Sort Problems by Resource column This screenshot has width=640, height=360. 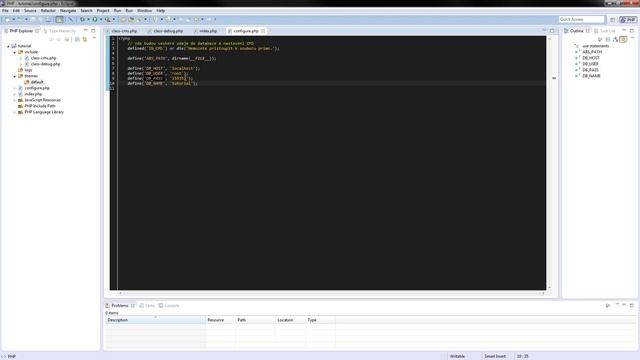point(220,320)
